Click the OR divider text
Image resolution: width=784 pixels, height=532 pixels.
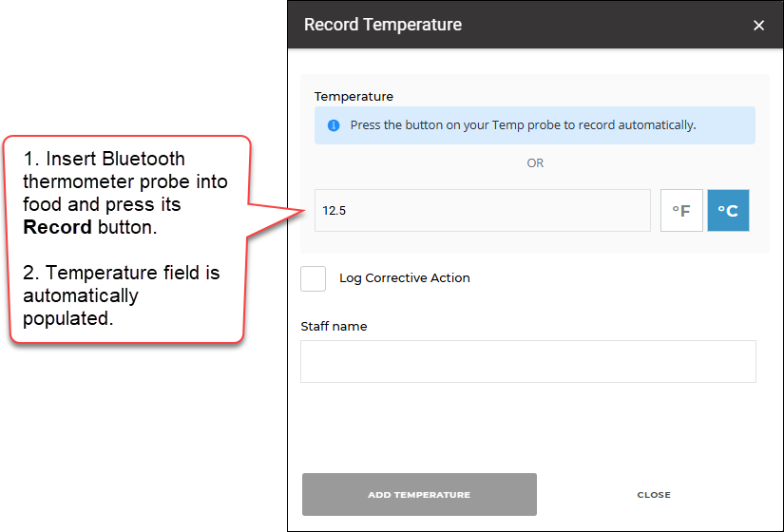535,163
